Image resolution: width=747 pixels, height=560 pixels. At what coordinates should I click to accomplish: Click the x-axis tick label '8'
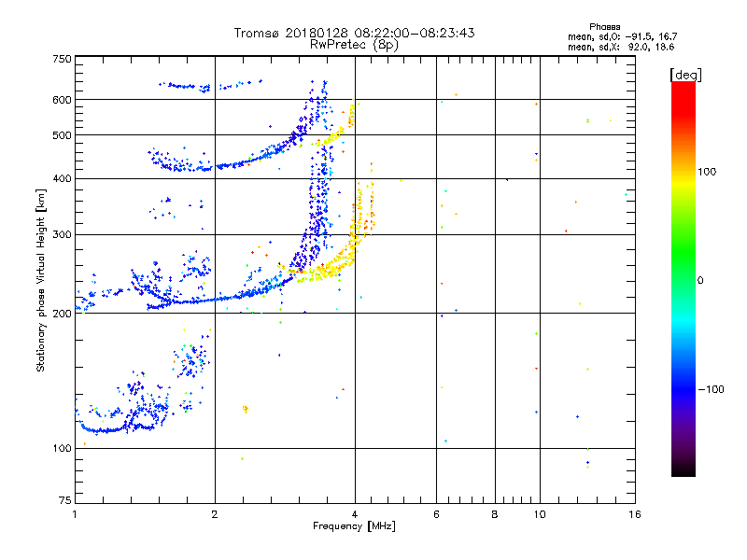[x=495, y=515]
